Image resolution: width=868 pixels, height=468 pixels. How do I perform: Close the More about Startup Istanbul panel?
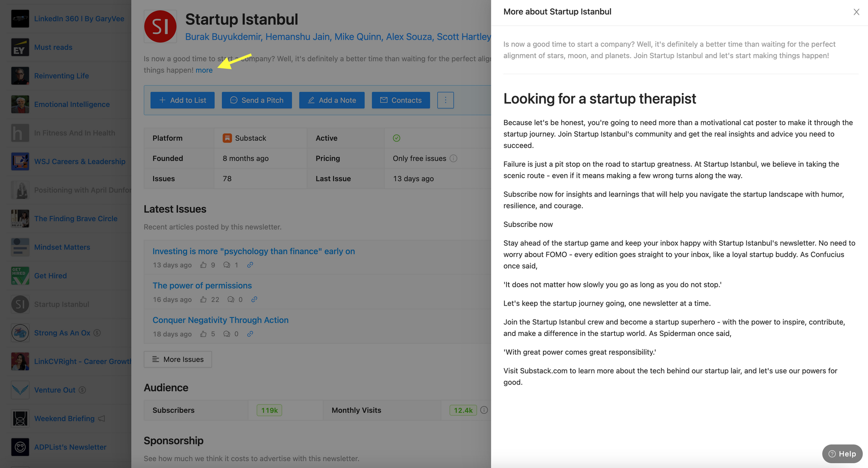tap(856, 12)
